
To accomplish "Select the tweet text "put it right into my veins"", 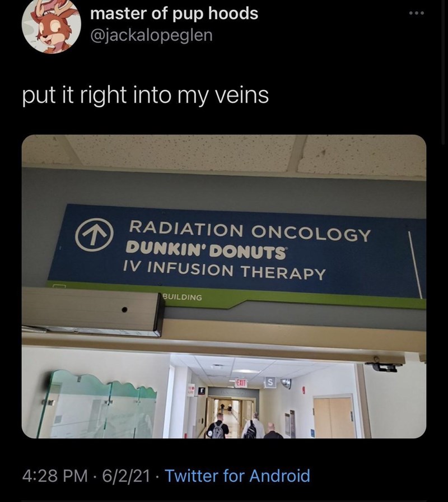I will [x=145, y=95].
